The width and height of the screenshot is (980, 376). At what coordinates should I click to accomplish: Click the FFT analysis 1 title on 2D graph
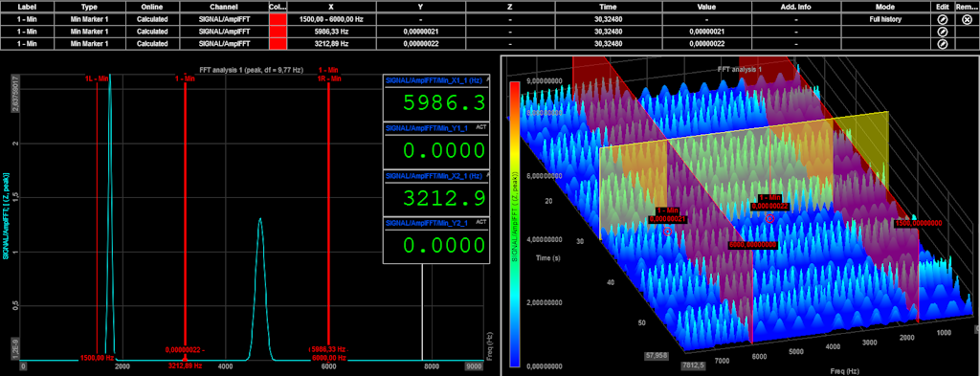pos(252,70)
